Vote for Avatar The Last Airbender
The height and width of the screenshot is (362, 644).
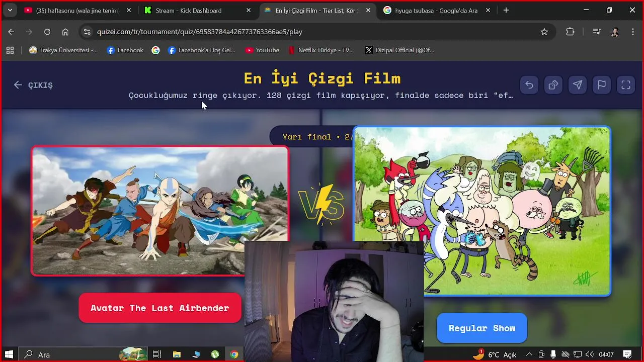point(160,308)
